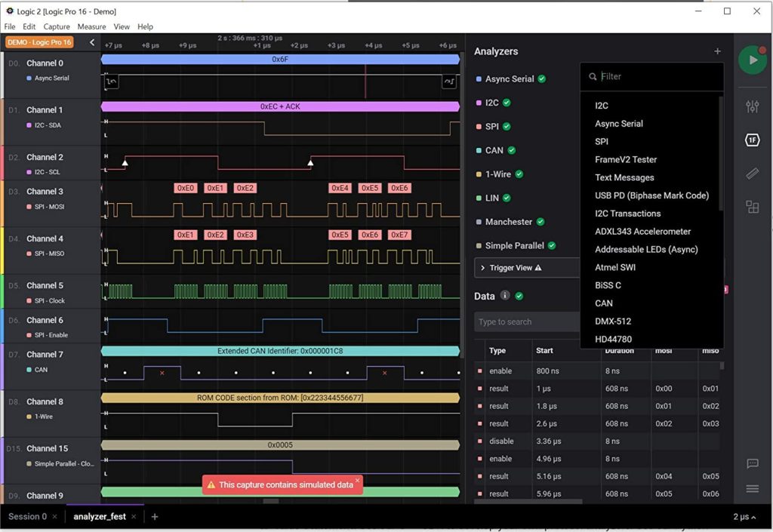
Task: Toggle the Async Serial analyzer green check
Action: (x=542, y=78)
